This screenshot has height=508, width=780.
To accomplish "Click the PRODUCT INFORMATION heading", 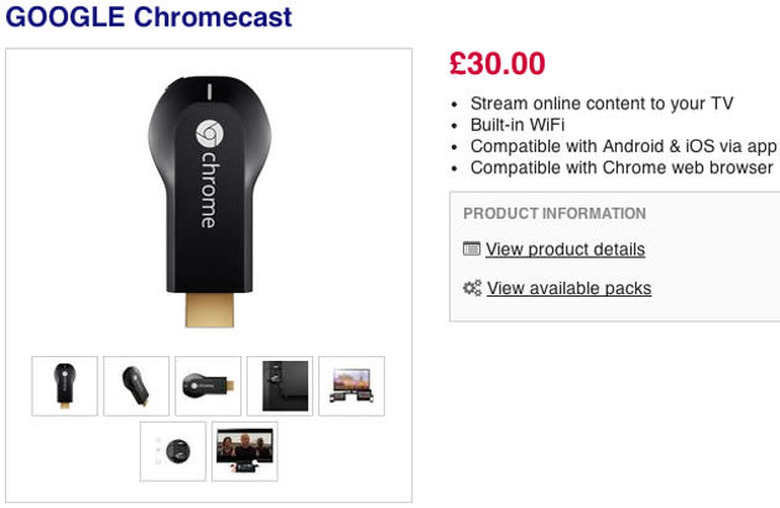I will click(x=554, y=213).
